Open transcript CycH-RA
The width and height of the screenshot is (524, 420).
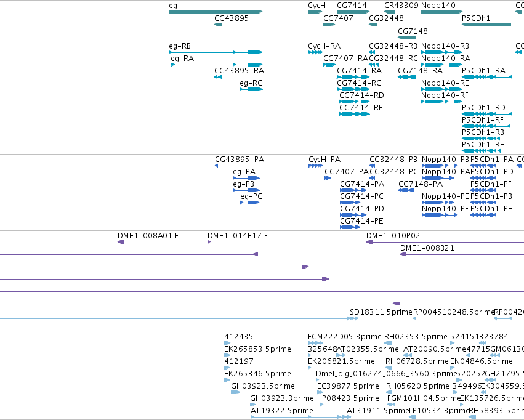click(x=315, y=52)
